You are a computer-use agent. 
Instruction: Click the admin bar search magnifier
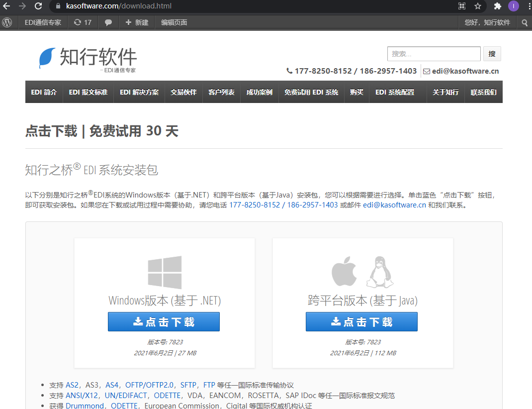click(525, 22)
